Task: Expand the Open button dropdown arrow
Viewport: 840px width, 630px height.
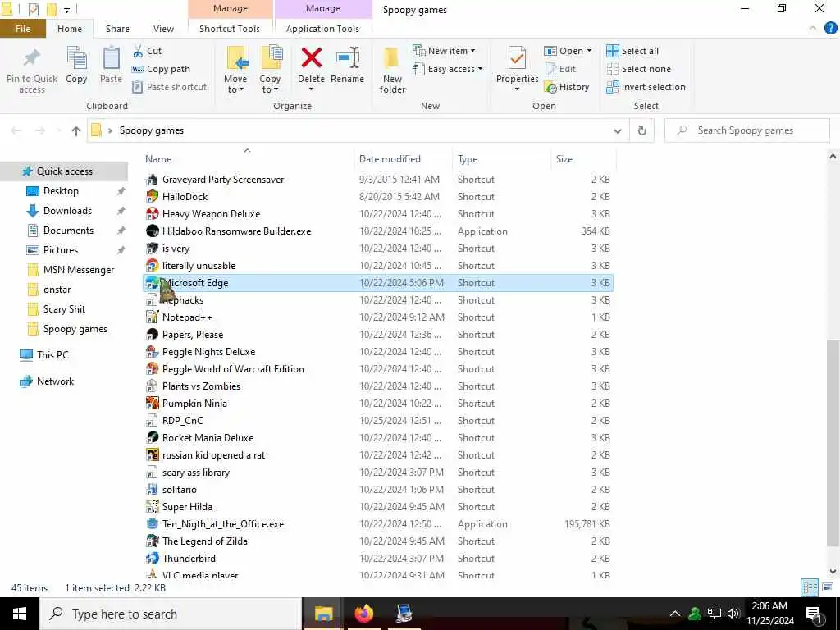Action: (589, 51)
